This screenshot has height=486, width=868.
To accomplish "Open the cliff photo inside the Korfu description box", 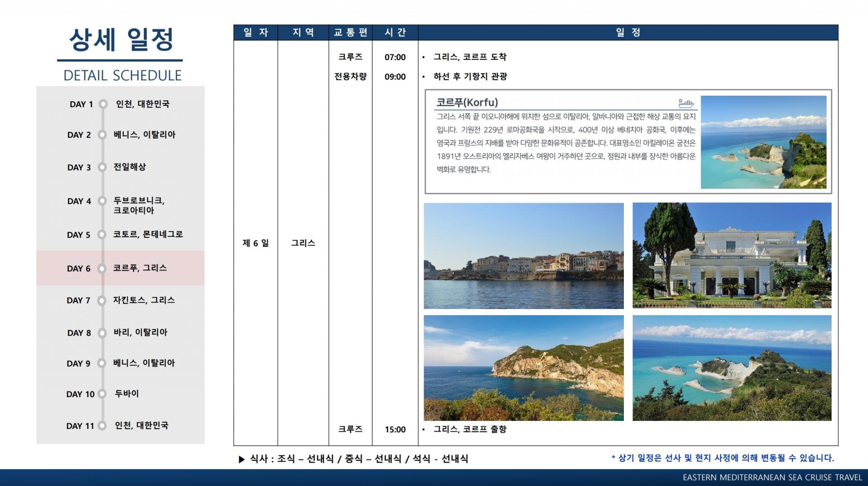I will [764, 142].
